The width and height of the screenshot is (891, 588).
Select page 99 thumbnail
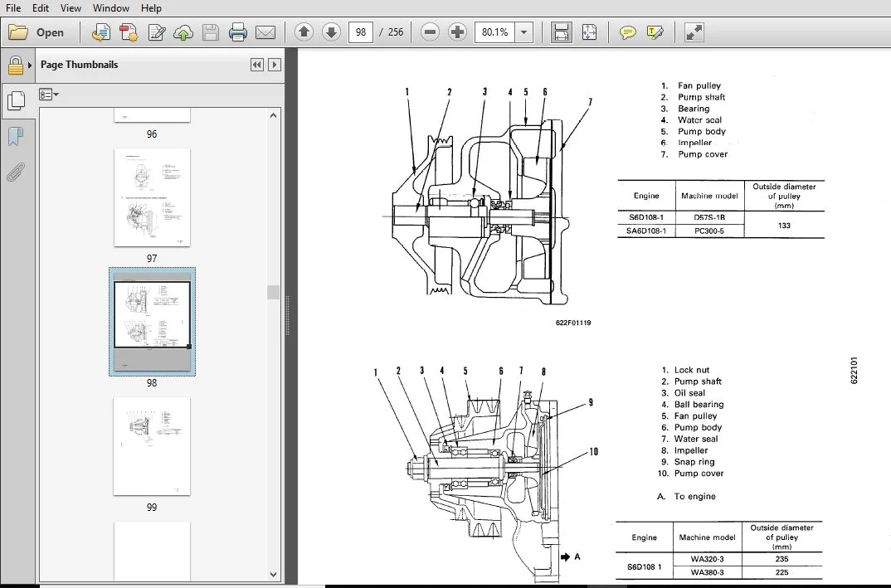coord(152,446)
